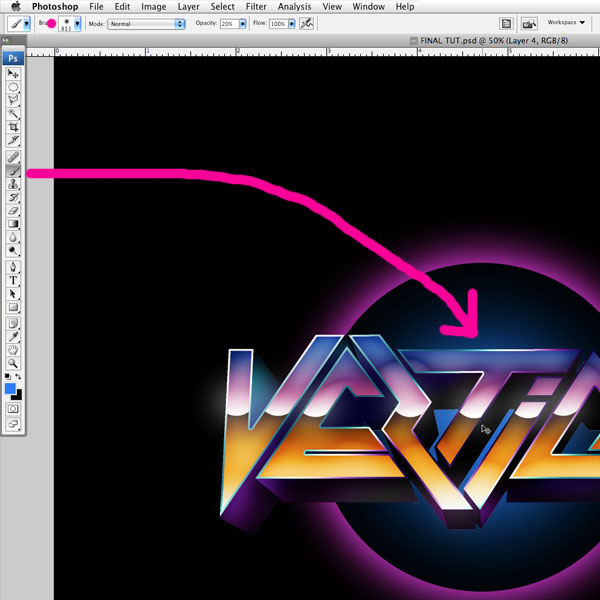The image size is (600, 600).
Task: Select the Clone Stamp tool
Action: point(14,184)
